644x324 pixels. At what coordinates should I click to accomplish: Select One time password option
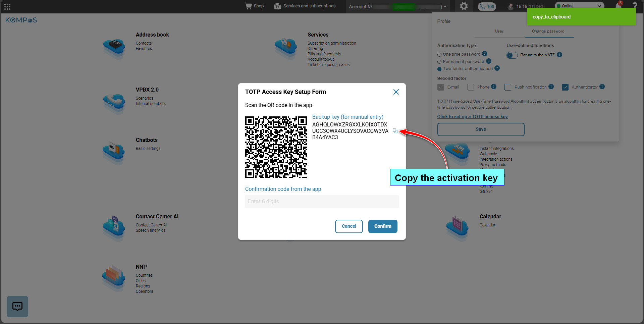pyautogui.click(x=439, y=55)
